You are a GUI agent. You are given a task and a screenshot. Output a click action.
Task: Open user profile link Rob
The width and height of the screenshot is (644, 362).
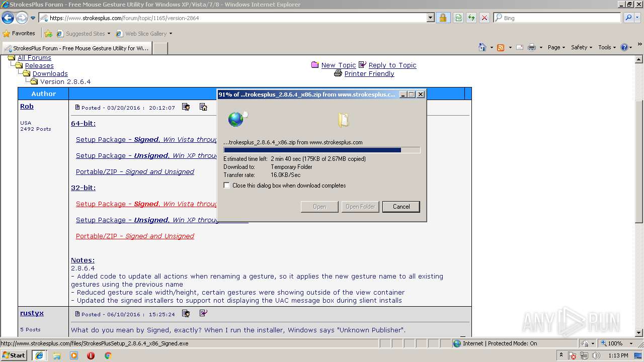coord(27,107)
